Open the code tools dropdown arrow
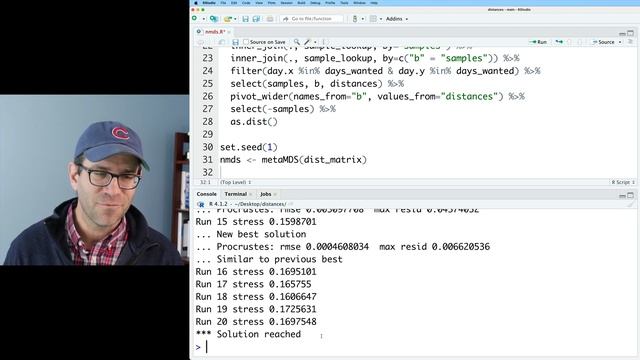The image size is (640, 360). [315, 42]
